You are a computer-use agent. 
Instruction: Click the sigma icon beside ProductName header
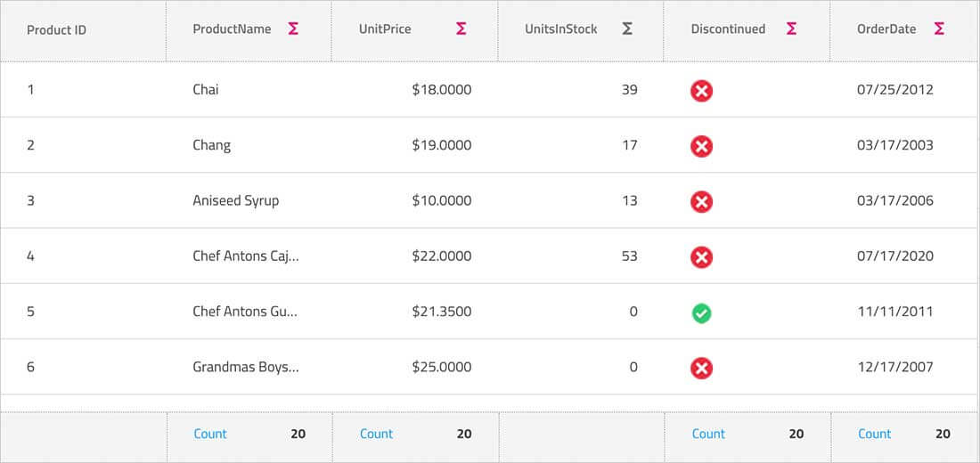click(293, 28)
